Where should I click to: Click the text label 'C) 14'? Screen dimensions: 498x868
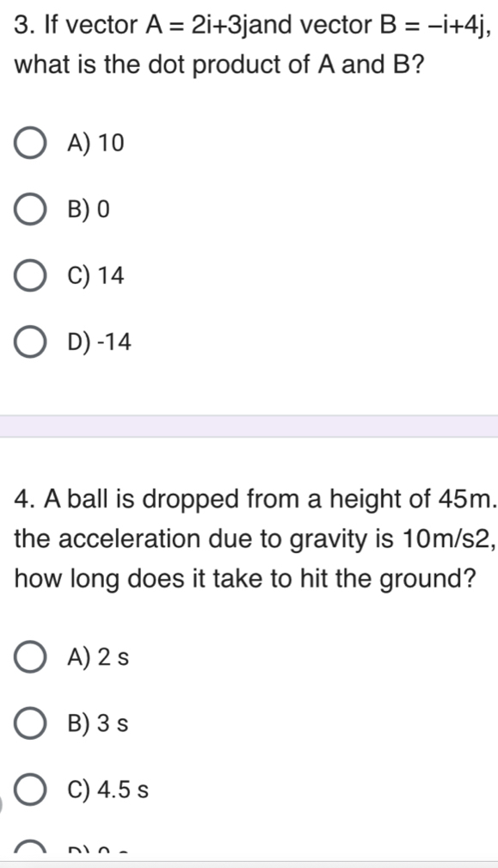pos(96,275)
